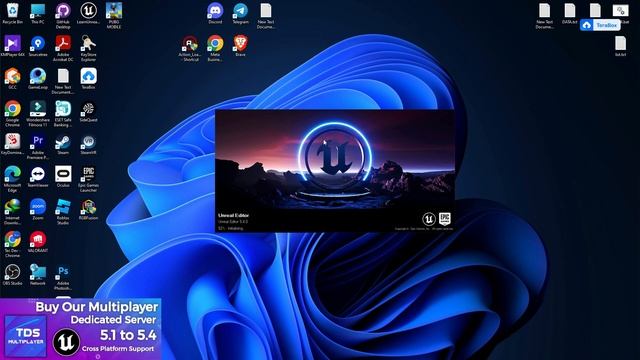Select the DATA.txt file icon
The height and width of the screenshot is (360, 640).
pos(570,13)
